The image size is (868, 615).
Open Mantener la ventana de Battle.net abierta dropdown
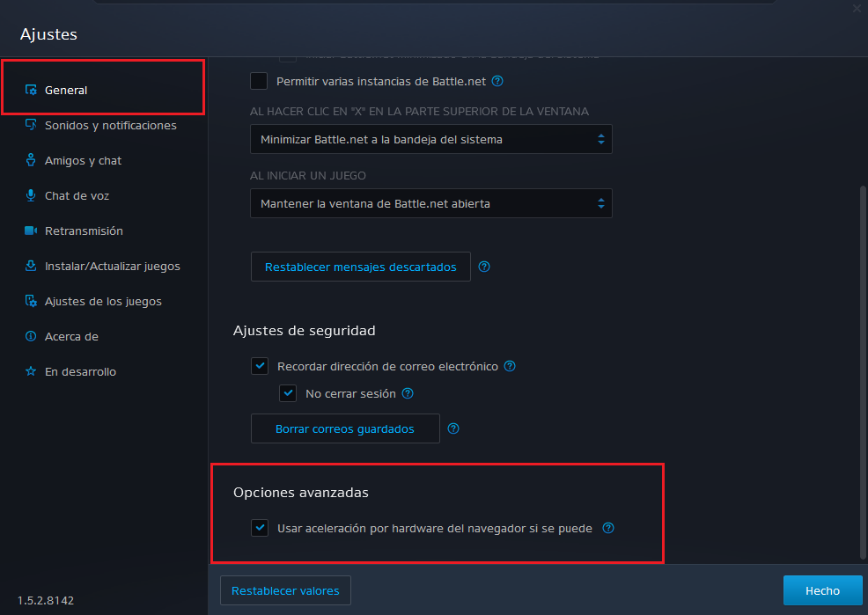pyautogui.click(x=431, y=203)
